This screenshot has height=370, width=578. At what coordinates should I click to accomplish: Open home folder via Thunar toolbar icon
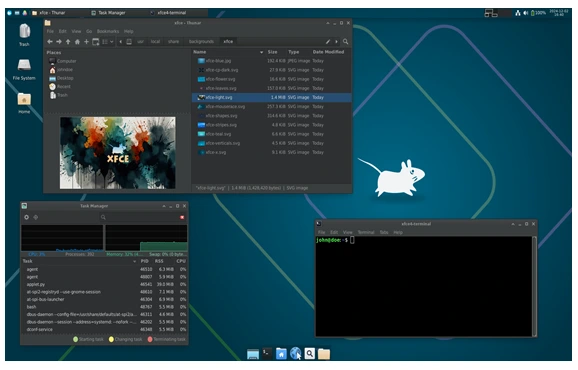coord(77,42)
